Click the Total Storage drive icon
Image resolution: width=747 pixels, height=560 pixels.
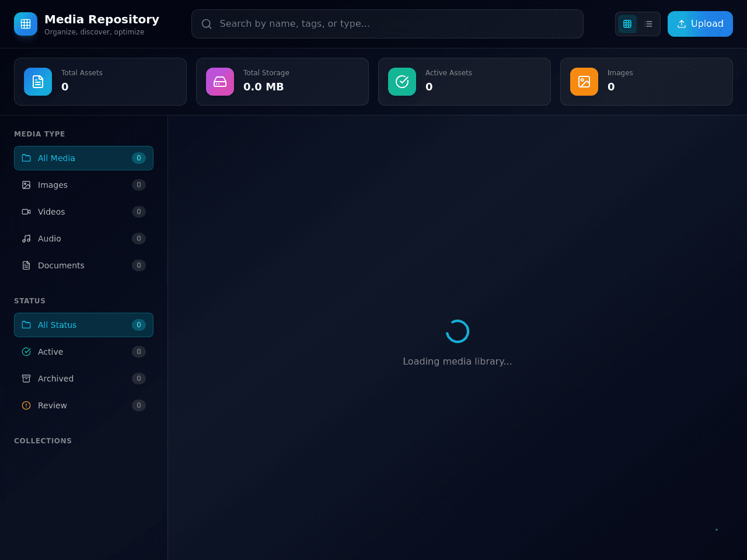(x=220, y=82)
